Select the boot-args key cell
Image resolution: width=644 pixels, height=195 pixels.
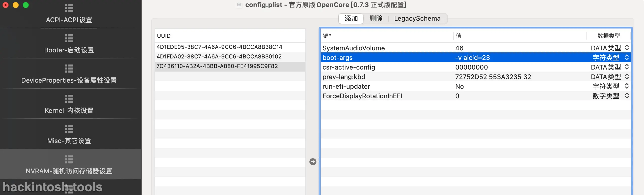point(337,58)
